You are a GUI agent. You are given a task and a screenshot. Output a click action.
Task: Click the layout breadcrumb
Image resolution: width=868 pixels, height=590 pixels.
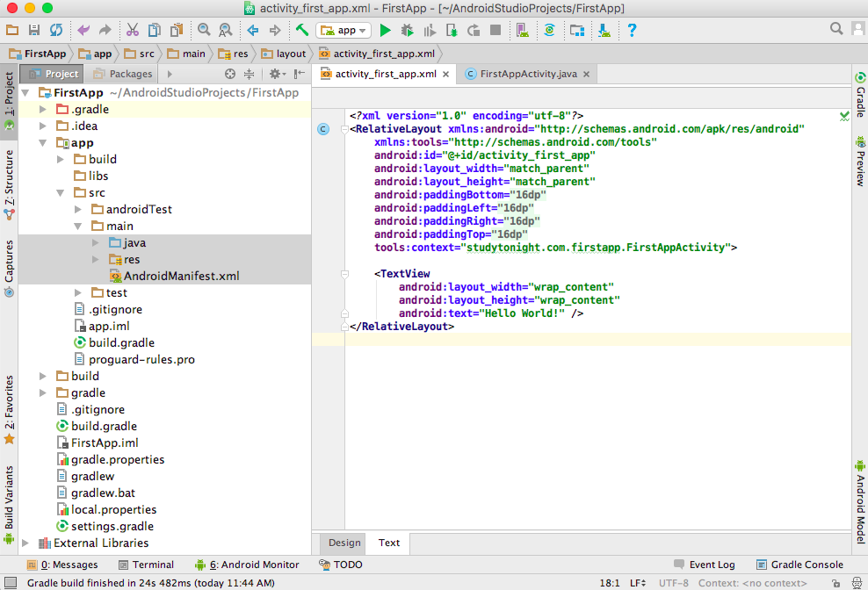tap(284, 54)
